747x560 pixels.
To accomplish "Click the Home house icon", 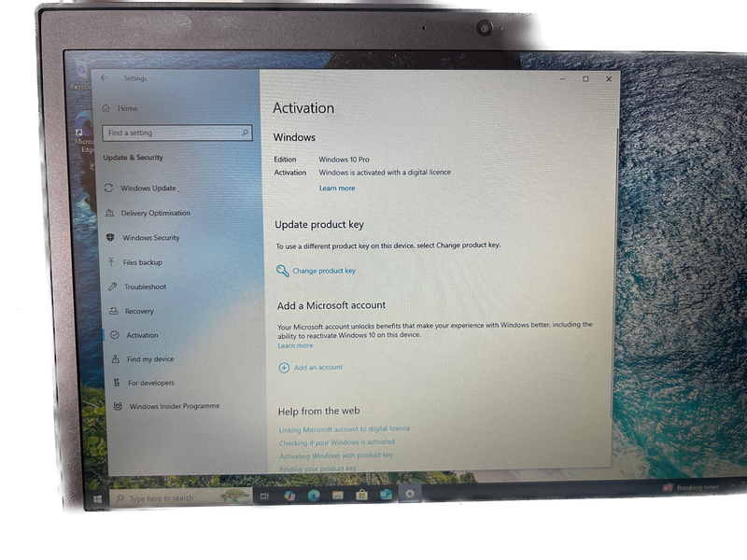I will pos(106,108).
